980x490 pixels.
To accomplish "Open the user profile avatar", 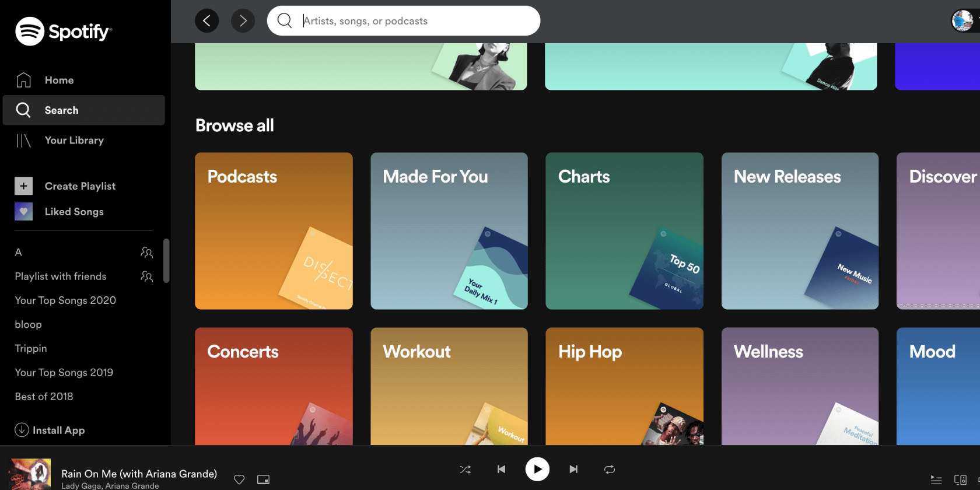I will coord(963,21).
